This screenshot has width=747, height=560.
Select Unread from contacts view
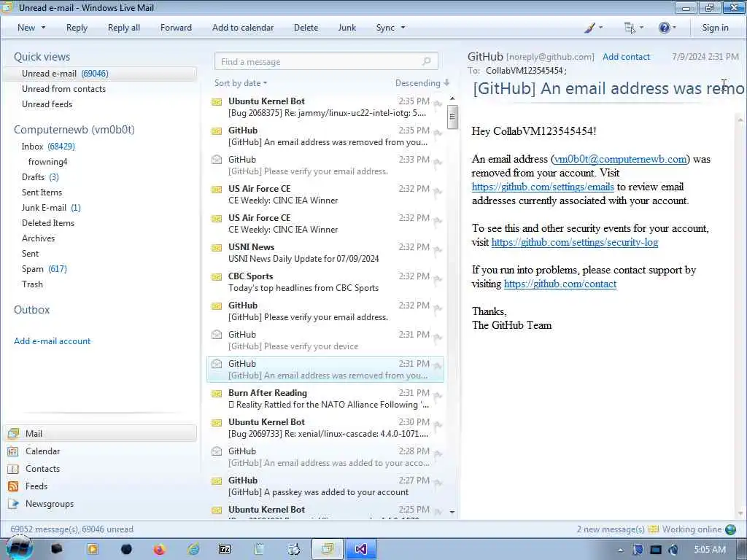point(64,88)
